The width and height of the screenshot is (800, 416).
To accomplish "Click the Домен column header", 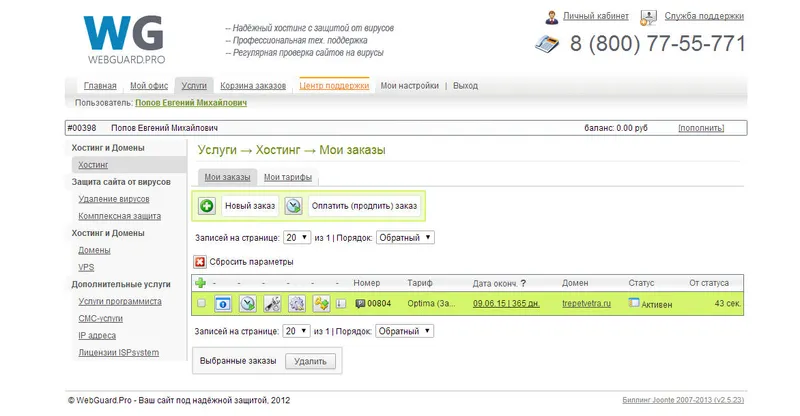I will [x=575, y=283].
